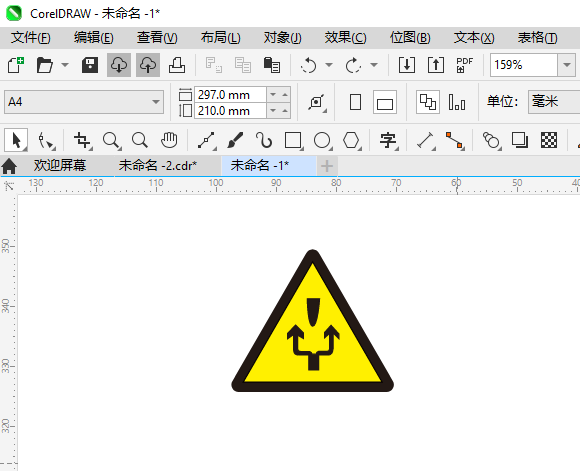Screen dimensions: 580x471
Task: Select the Connector tool
Action: click(x=455, y=141)
